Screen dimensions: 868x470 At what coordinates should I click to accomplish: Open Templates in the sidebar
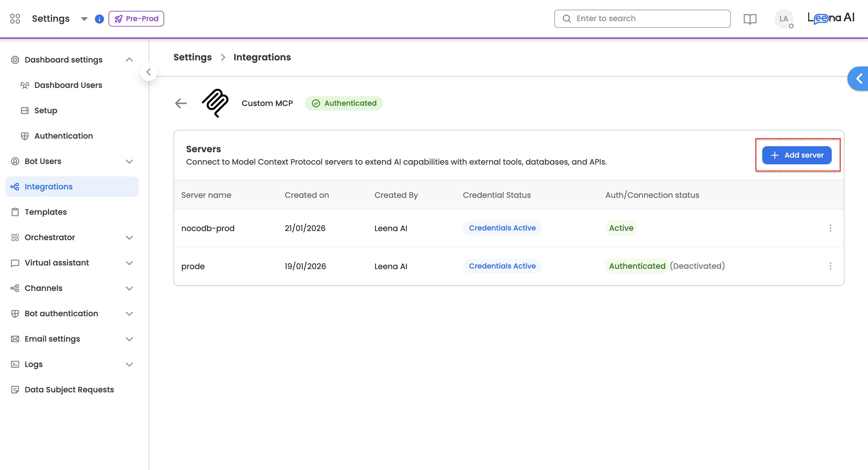click(46, 212)
